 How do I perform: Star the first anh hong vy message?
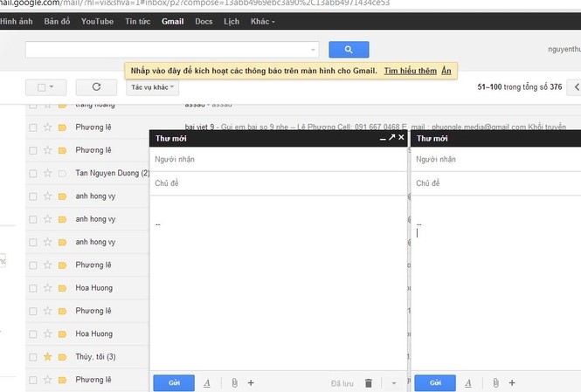[47, 196]
